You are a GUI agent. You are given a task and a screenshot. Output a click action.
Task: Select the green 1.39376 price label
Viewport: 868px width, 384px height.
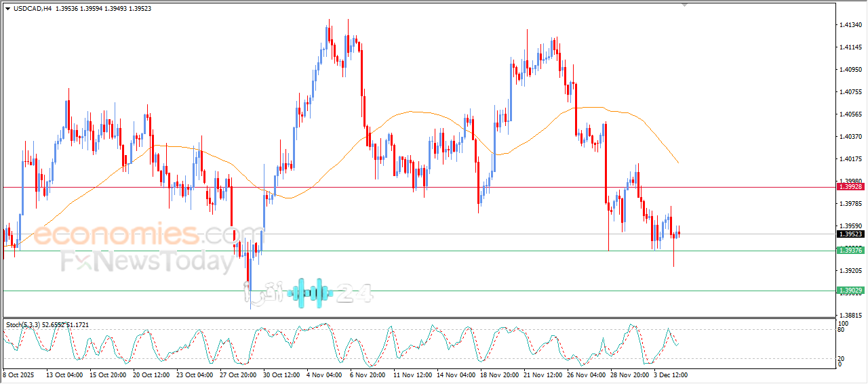tap(850, 251)
